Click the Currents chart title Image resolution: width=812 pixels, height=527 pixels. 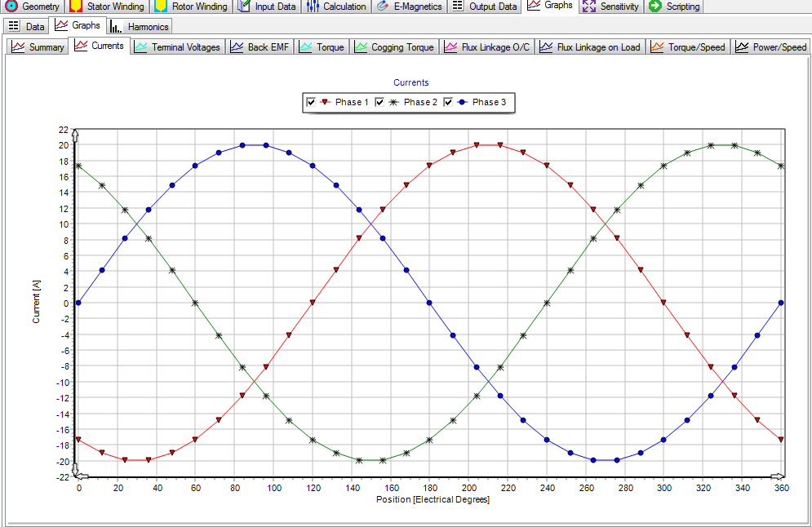[410, 82]
